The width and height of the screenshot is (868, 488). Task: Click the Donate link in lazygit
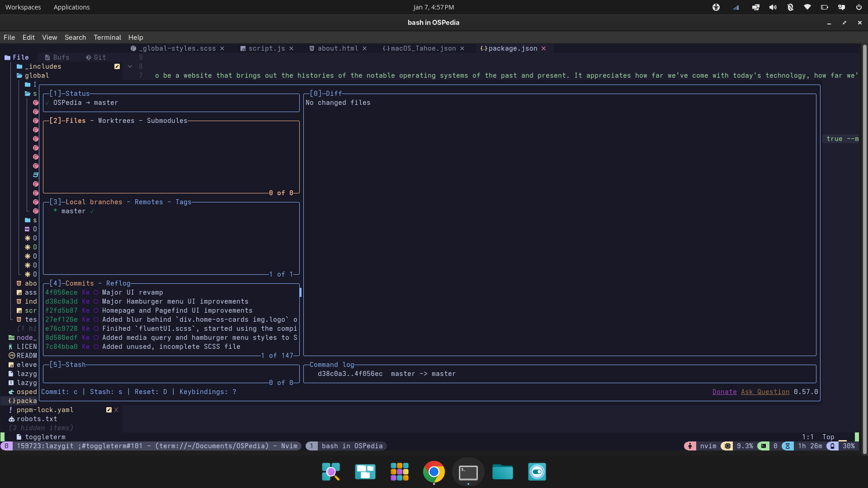[724, 392]
